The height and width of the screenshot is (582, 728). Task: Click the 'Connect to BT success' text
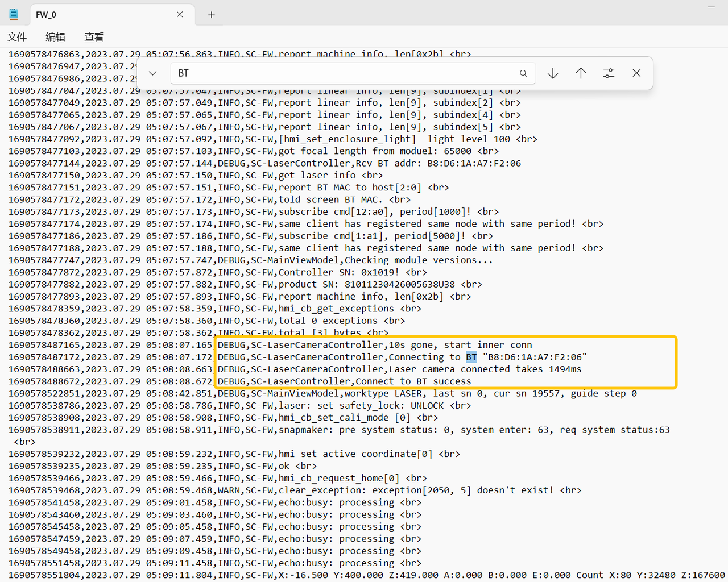point(413,381)
